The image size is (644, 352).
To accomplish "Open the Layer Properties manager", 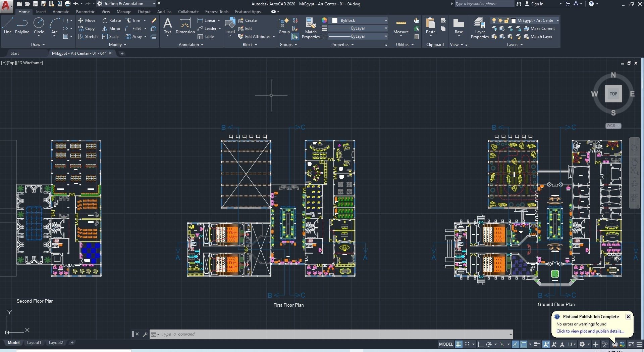I will 480,28.
